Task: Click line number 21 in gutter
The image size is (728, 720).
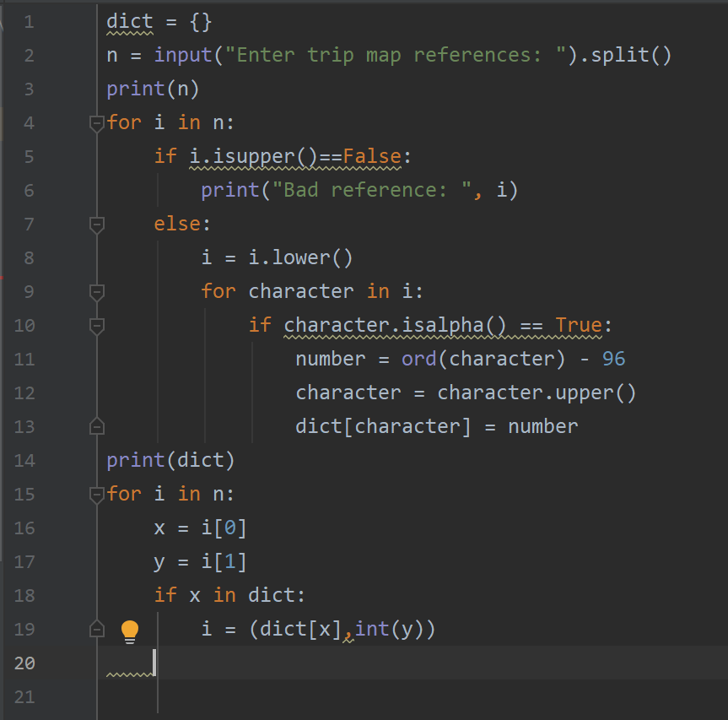Action: click(24, 696)
